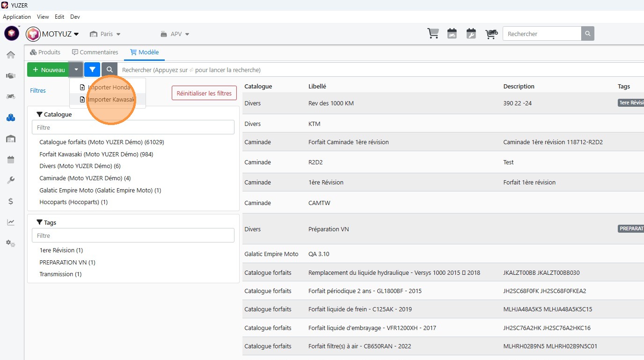Open the Paris location dropdown
Image resolution: width=644 pixels, height=360 pixels.
point(105,34)
